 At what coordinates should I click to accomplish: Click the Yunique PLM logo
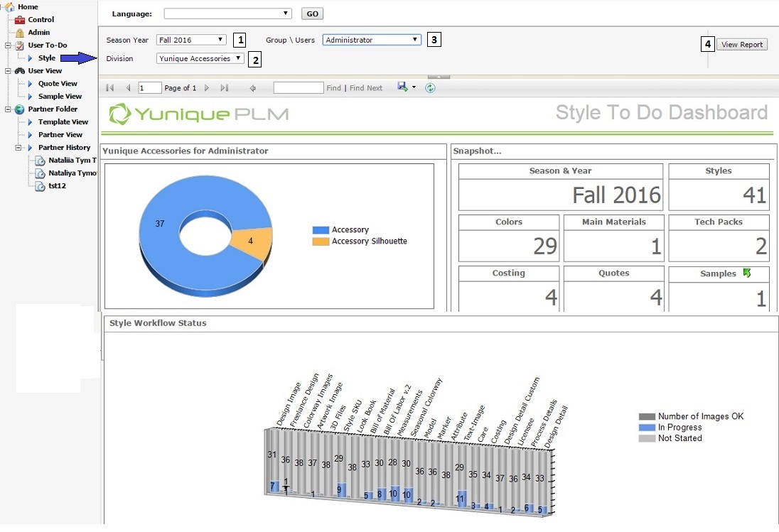199,114
